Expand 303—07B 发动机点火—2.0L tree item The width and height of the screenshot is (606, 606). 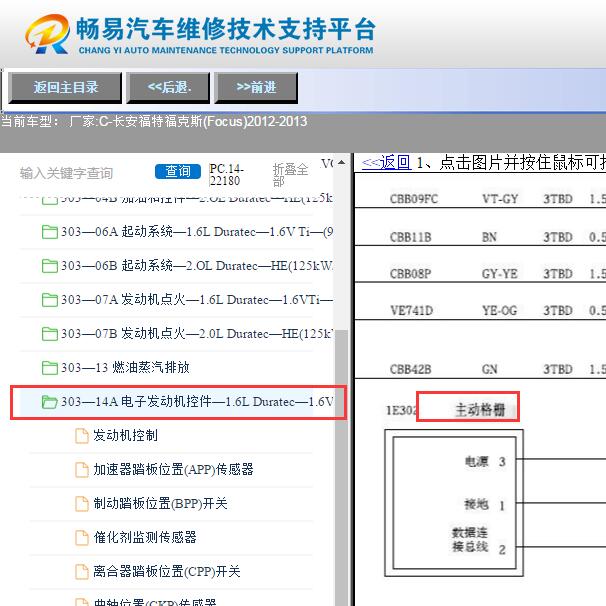click(197, 334)
